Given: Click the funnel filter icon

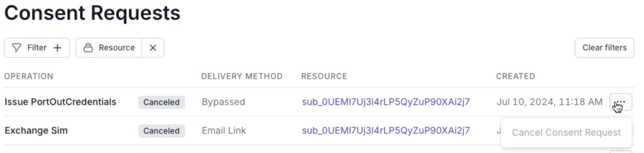Looking at the screenshot, I should click(17, 48).
